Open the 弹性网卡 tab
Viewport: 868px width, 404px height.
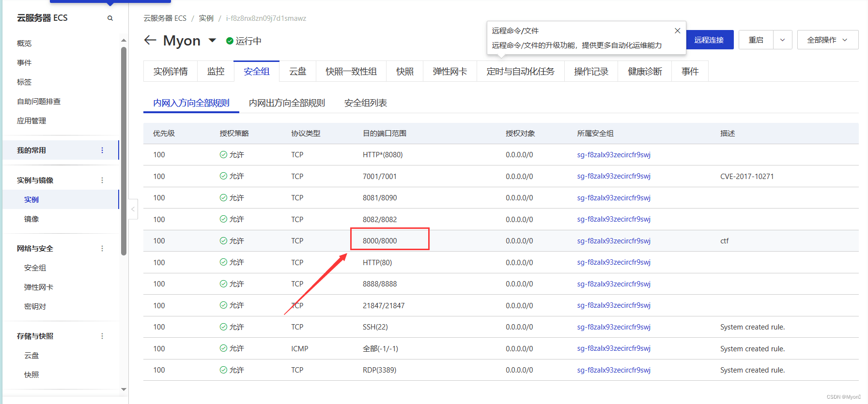point(449,71)
